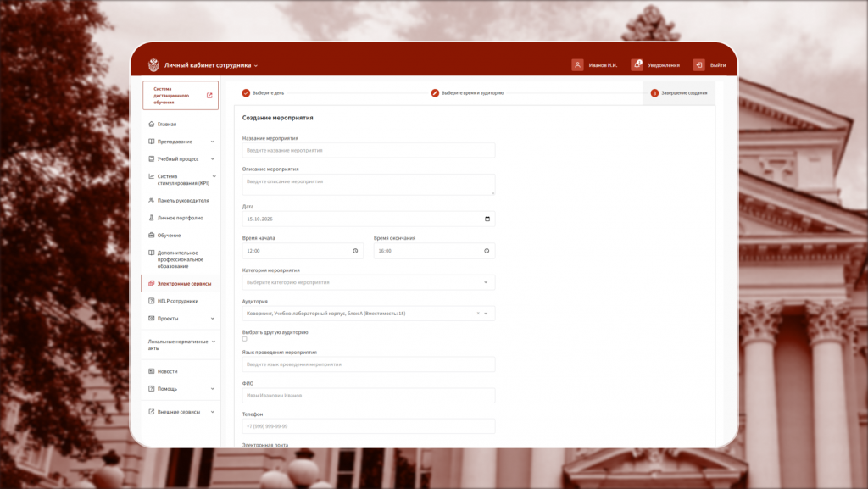Viewport: 868px width, 489px height.
Task: Open the calendar picker icon in Дата field
Action: (487, 219)
